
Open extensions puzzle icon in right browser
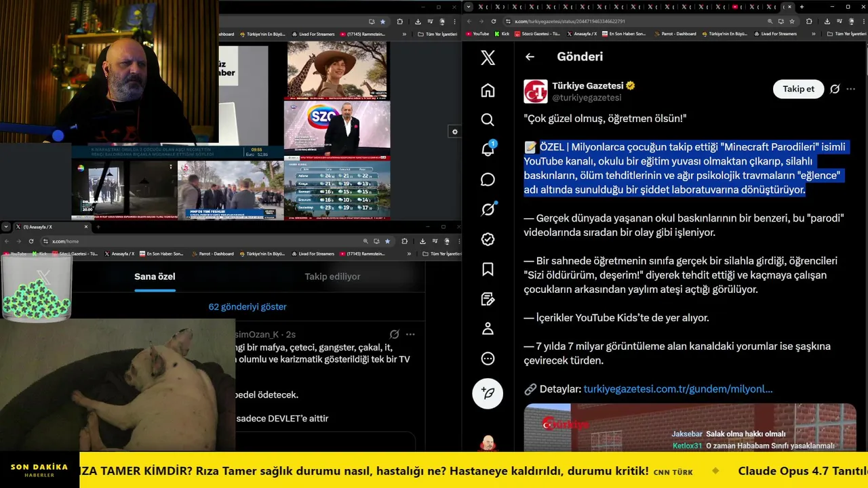(809, 21)
